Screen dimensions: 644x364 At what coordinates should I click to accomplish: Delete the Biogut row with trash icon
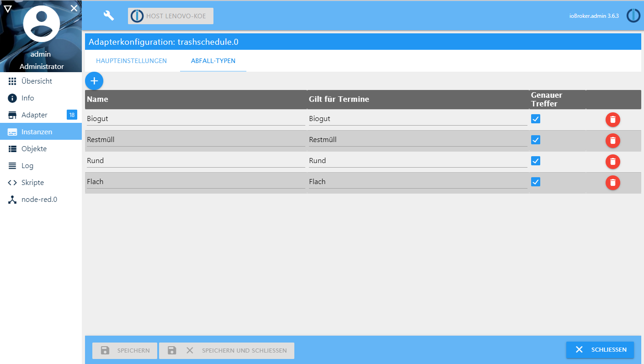point(612,120)
